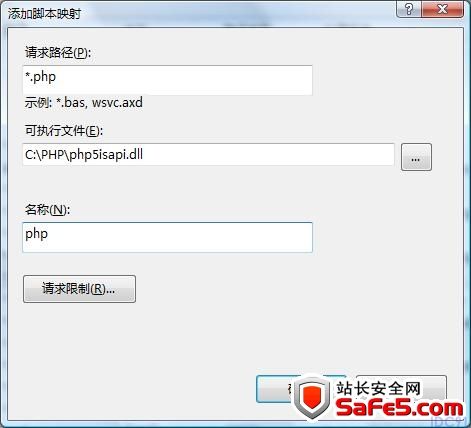Browse for executable with the ellipsis button
Screen dimensions: 471x428
[x=416, y=157]
